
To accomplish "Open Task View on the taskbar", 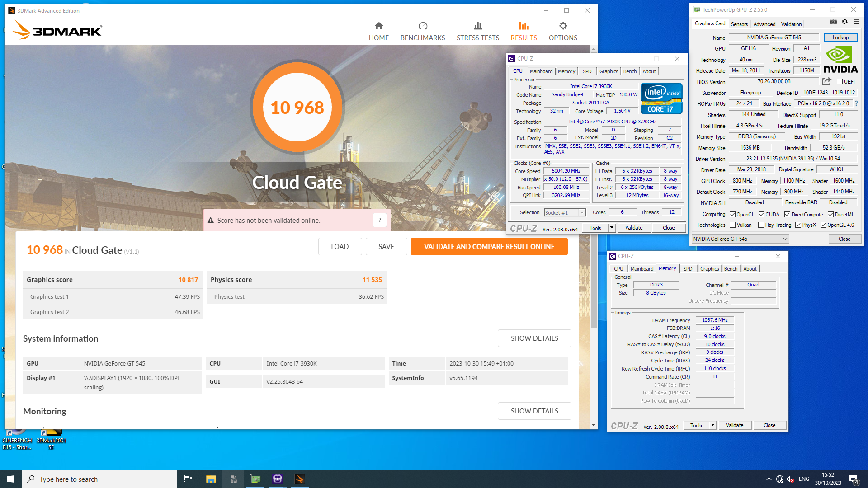I will click(188, 479).
